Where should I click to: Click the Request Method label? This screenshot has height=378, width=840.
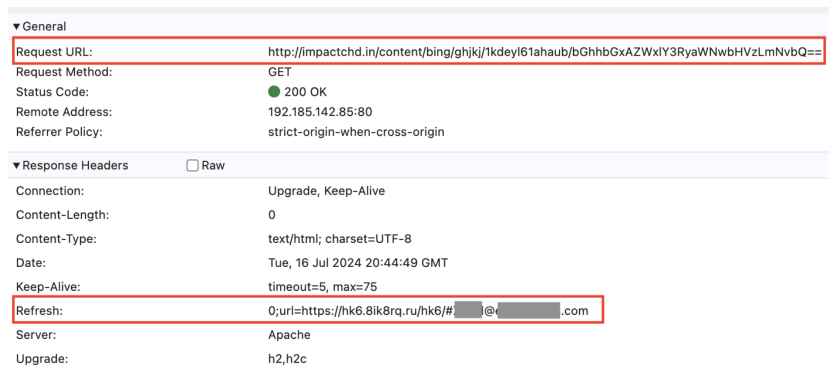(64, 72)
